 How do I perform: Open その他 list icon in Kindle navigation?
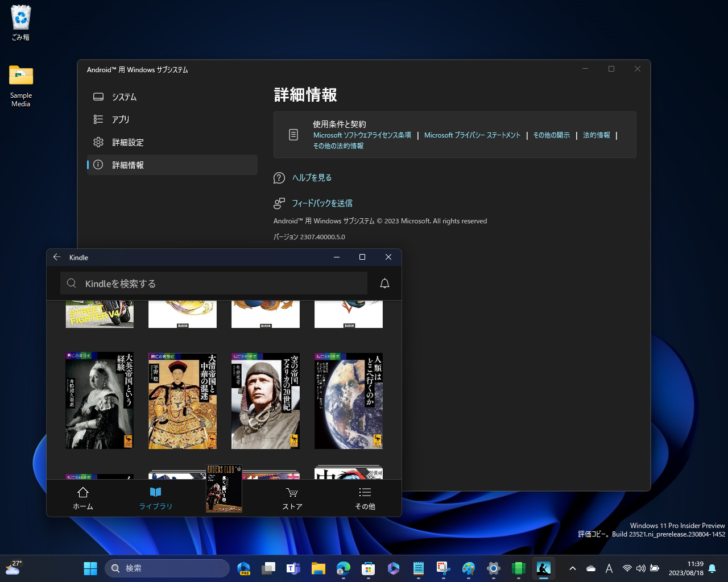point(365,492)
